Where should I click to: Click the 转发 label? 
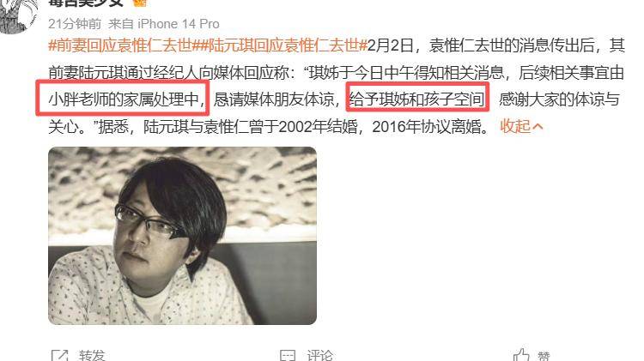pos(93,356)
